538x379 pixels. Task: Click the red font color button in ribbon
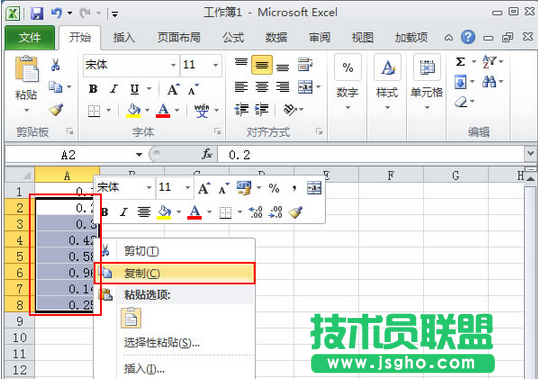pyautogui.click(x=163, y=110)
